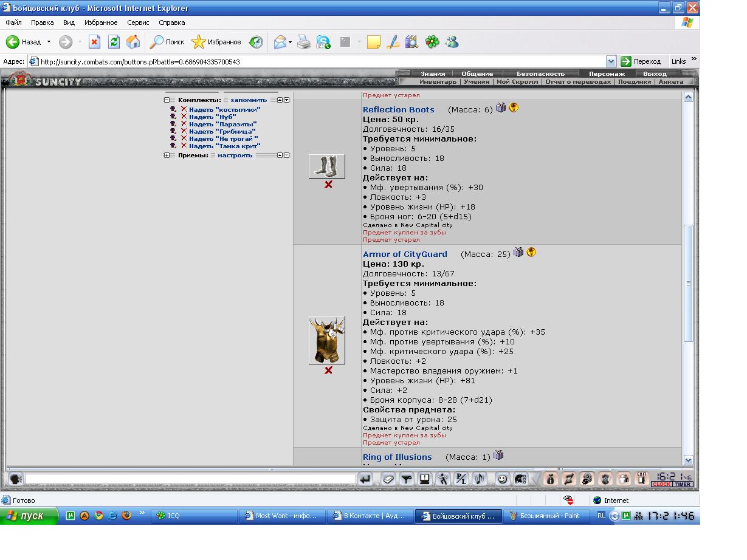Click the smiley face icon in chat bar
This screenshot has width=747, height=560.
pos(502,479)
